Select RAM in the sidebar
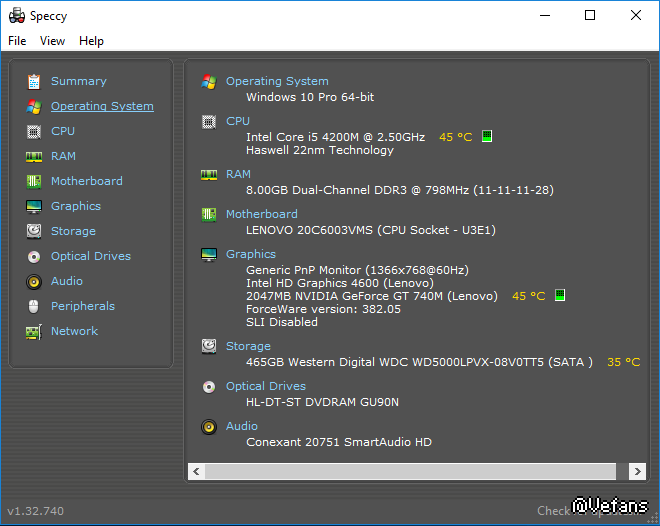The image size is (660, 526). click(63, 156)
